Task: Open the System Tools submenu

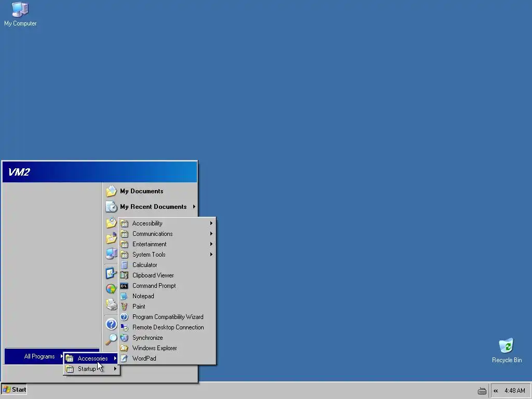Action: tap(167, 255)
